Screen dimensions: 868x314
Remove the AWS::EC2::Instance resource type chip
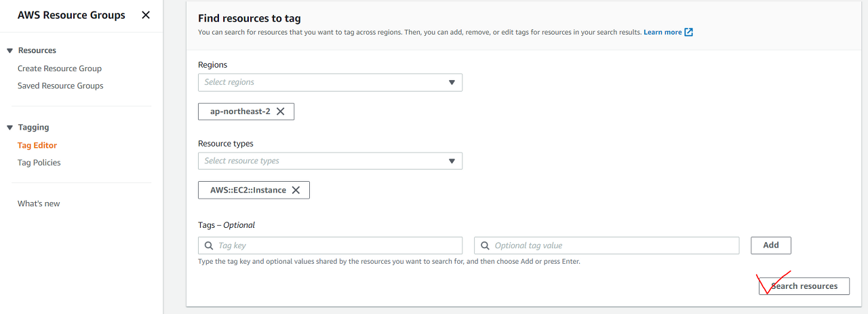point(296,190)
